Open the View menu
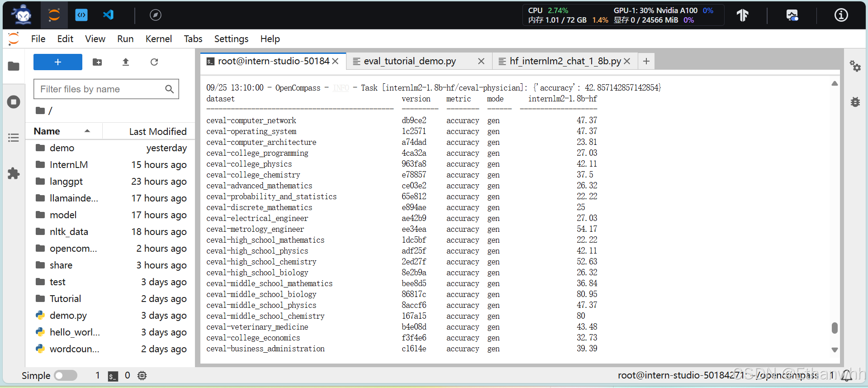 [x=95, y=39]
